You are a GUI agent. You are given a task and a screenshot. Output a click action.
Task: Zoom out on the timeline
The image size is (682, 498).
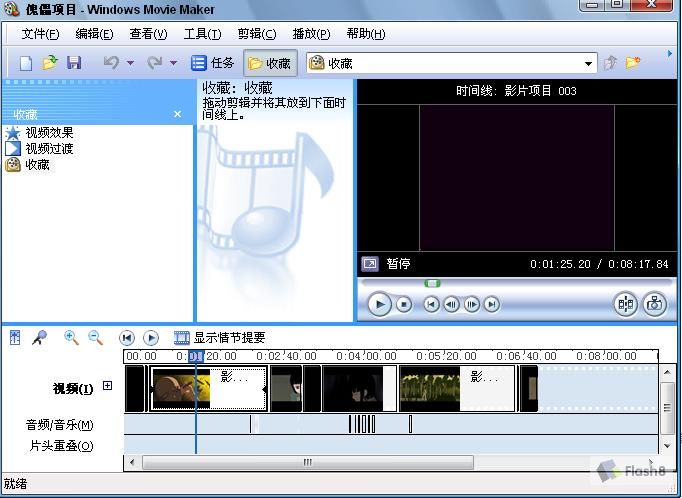[x=95, y=338]
